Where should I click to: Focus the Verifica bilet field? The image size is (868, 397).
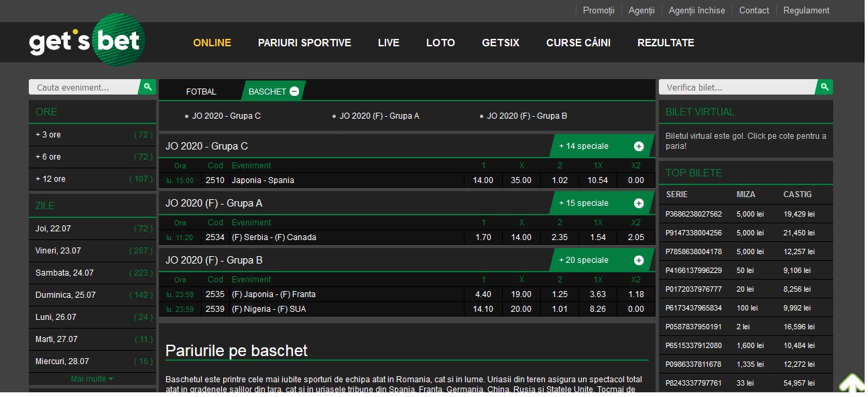coord(737,87)
